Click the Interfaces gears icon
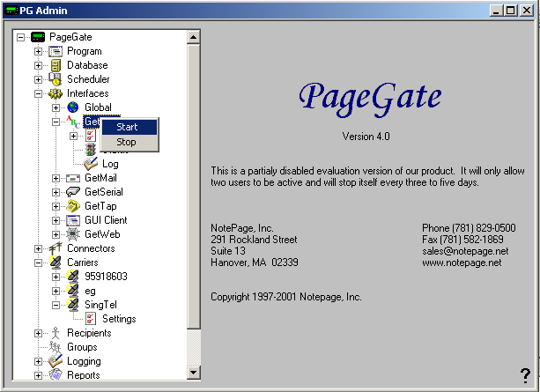 pyautogui.click(x=55, y=93)
